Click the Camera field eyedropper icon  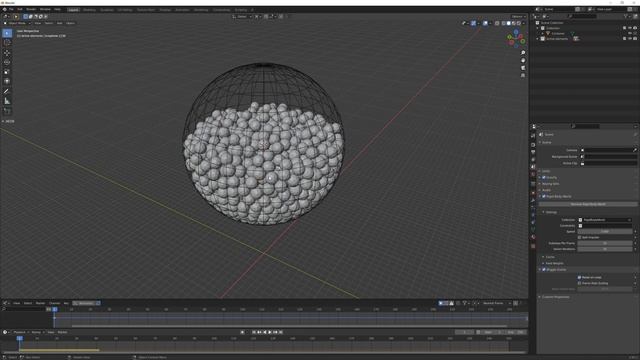635,150
